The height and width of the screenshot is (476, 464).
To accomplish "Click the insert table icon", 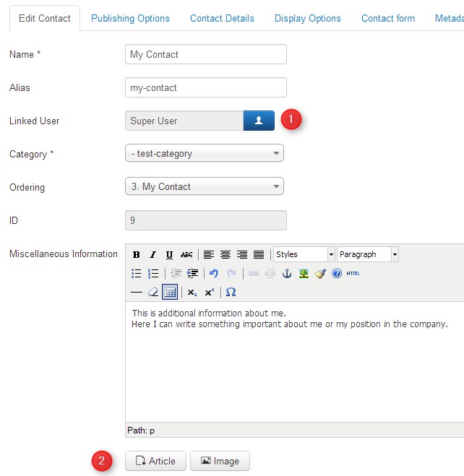I will (x=170, y=292).
